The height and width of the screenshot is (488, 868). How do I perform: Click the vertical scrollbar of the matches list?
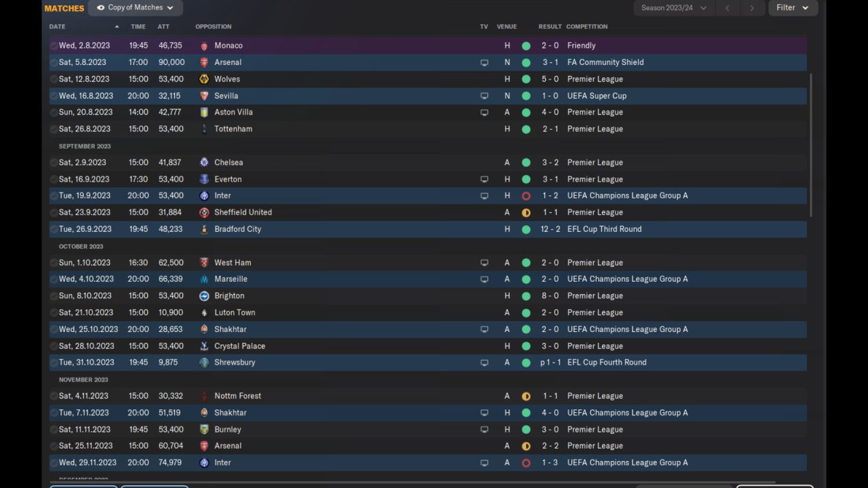(810, 146)
